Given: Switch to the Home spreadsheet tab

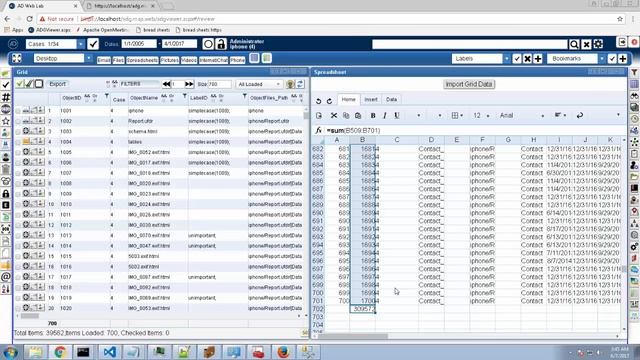Looking at the screenshot, I should 349,99.
